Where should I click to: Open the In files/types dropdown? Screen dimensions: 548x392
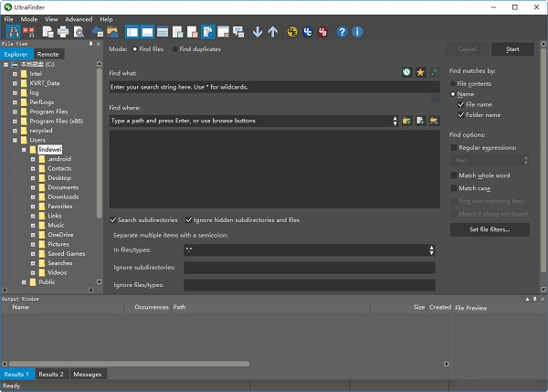[430, 249]
